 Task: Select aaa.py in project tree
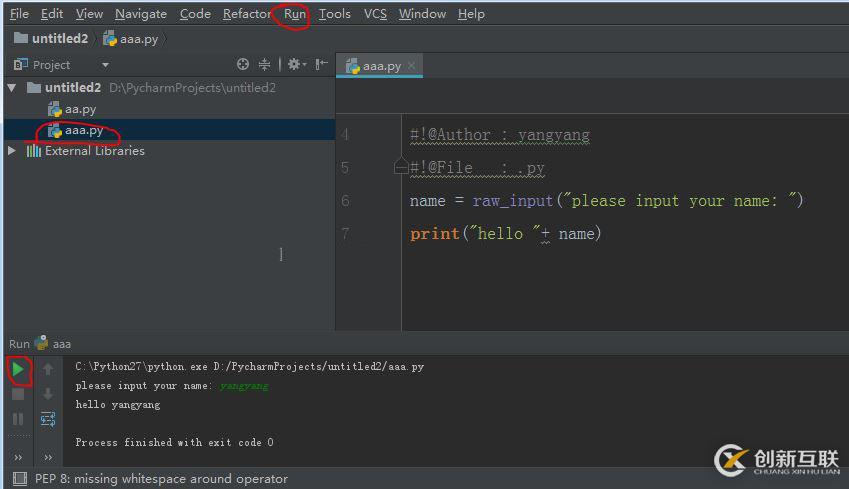(75, 131)
